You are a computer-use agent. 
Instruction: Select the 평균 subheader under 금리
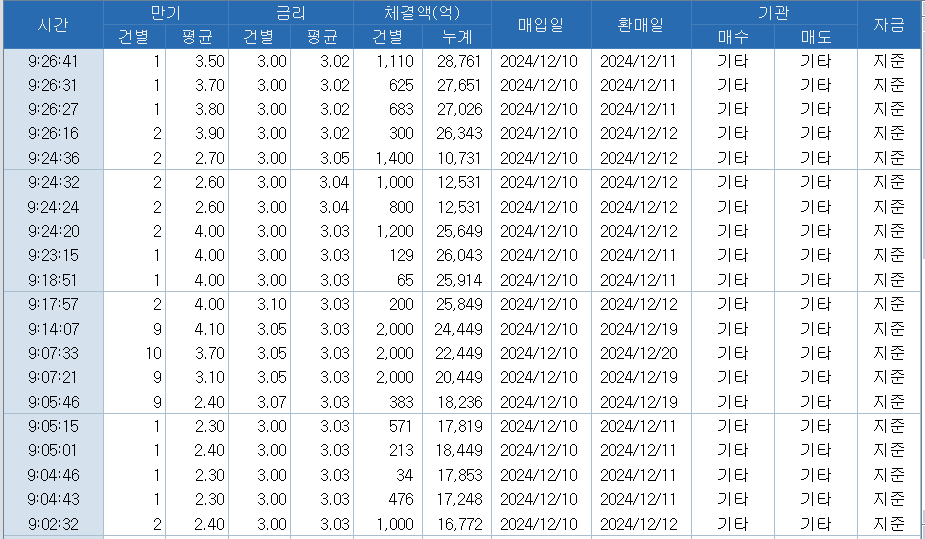(x=322, y=37)
